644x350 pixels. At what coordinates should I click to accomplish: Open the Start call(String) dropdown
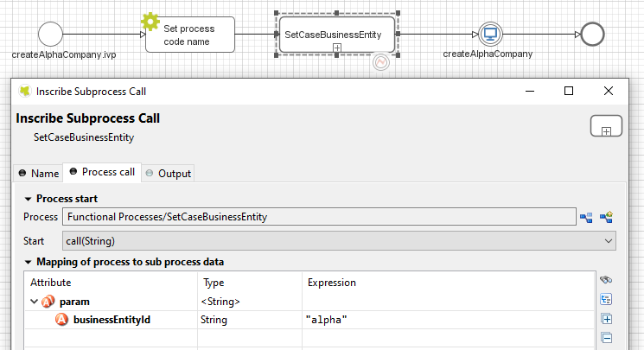click(x=339, y=241)
